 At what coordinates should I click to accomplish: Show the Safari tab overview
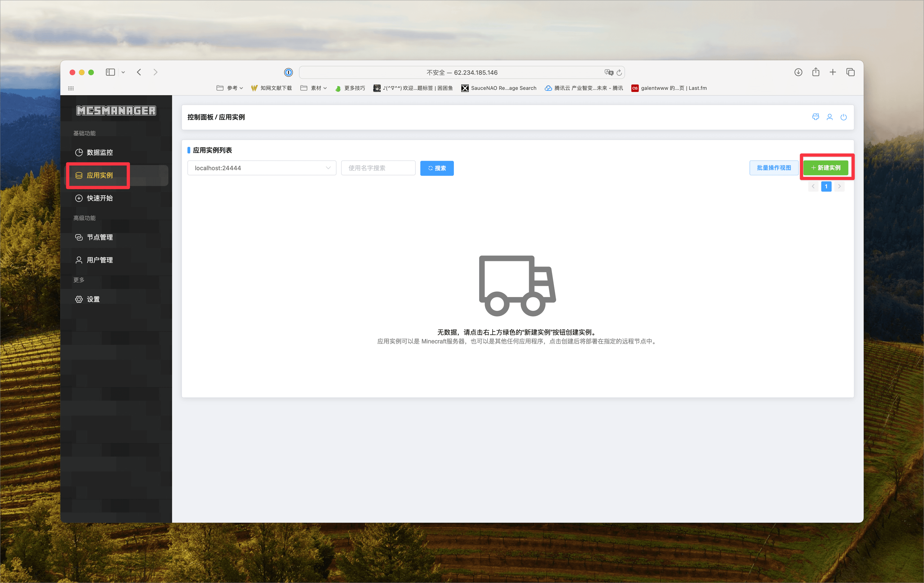[850, 72]
